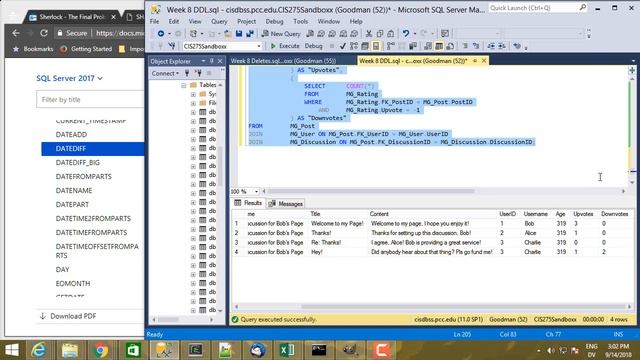Open the Project menu in SSMS
This screenshot has height=360, width=640.
click(x=247, y=21)
